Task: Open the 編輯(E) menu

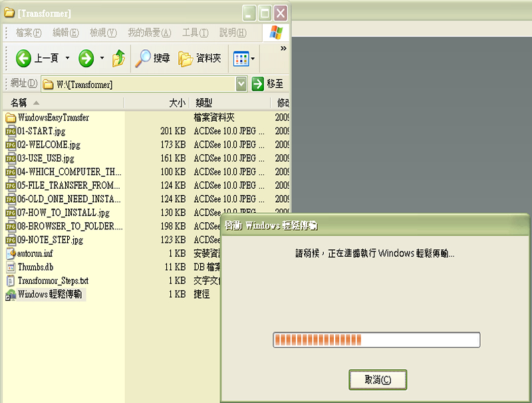Action: click(x=65, y=33)
